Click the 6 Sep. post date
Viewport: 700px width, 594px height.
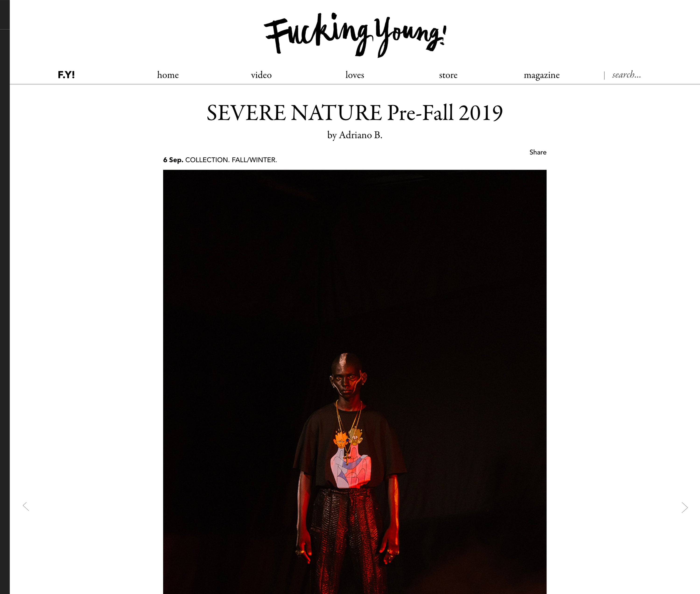[173, 160]
